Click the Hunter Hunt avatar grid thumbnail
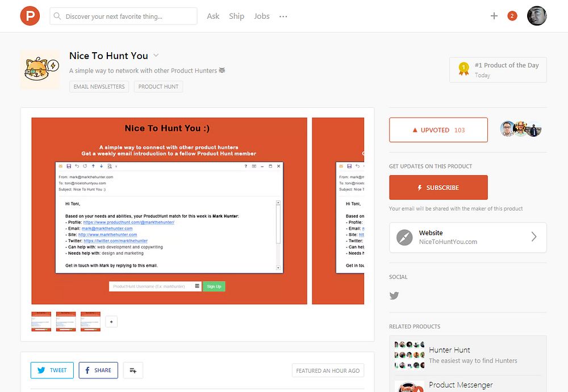Screen dimensions: 568x392 [410, 355]
